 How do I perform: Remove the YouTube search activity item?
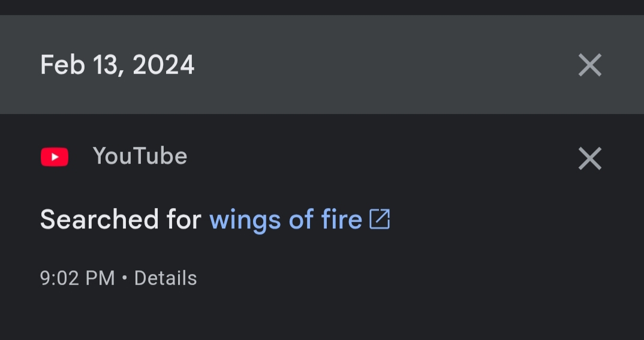tap(589, 158)
